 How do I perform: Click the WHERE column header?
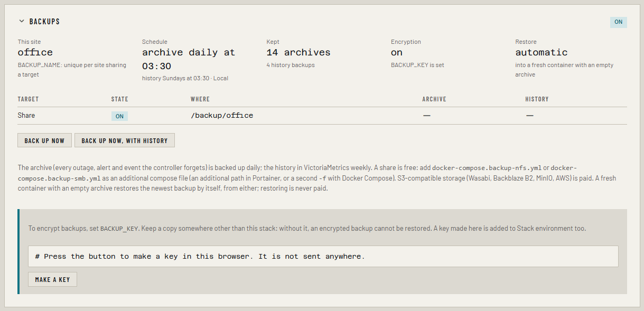200,99
